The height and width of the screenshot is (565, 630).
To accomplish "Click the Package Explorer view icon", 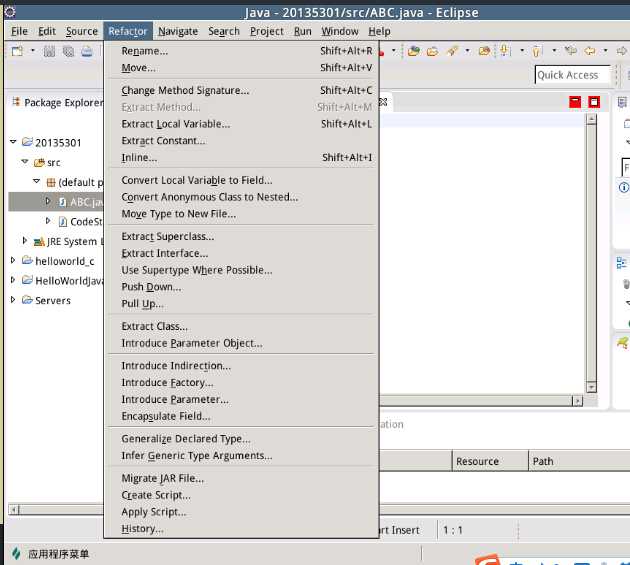I will click(16, 102).
